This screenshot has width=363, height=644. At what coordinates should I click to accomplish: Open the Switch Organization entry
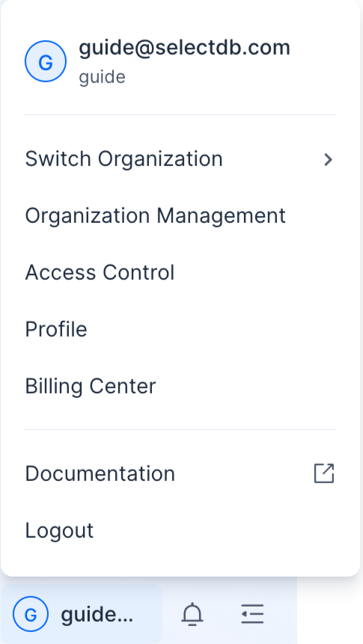click(180, 159)
